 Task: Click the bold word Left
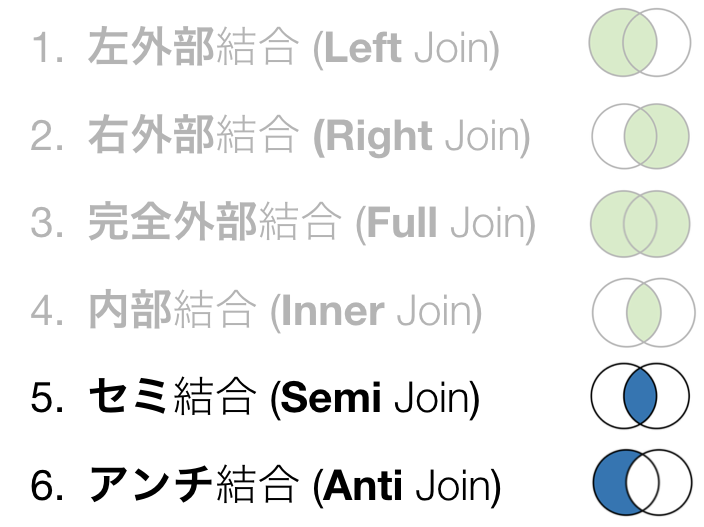[362, 47]
